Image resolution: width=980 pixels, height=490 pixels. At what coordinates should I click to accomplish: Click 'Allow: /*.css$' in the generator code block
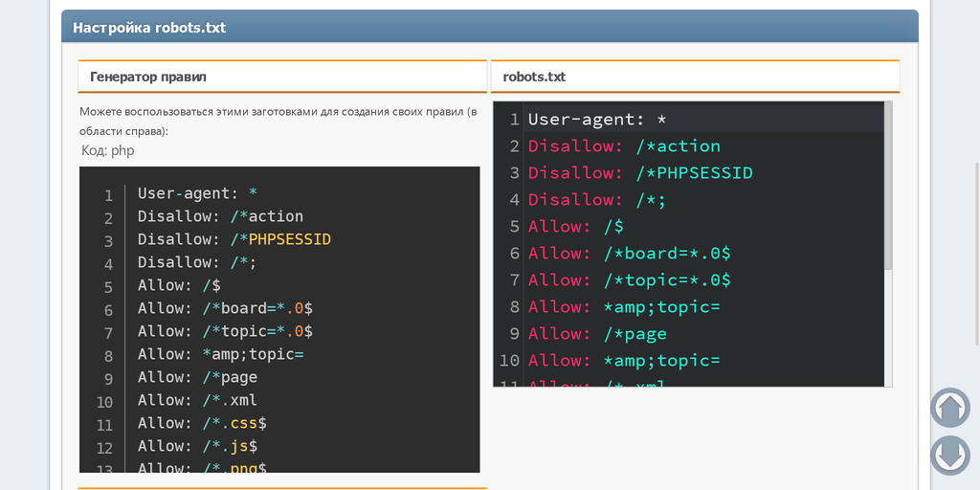tap(202, 423)
